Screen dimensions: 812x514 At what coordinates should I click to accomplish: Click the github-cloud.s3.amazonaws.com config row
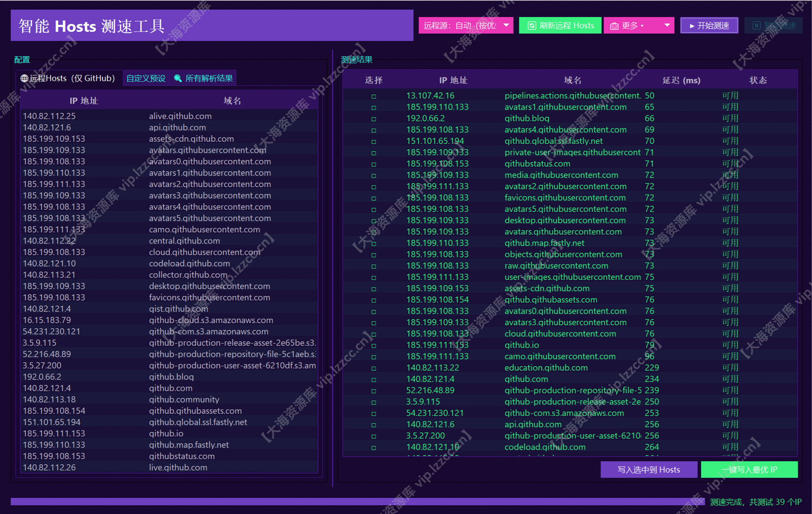click(x=169, y=320)
